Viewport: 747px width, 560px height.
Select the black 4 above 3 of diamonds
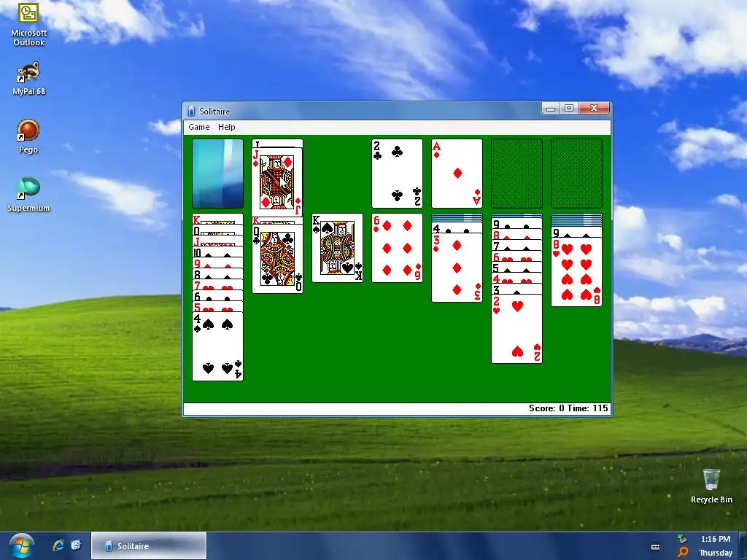pyautogui.click(x=457, y=228)
